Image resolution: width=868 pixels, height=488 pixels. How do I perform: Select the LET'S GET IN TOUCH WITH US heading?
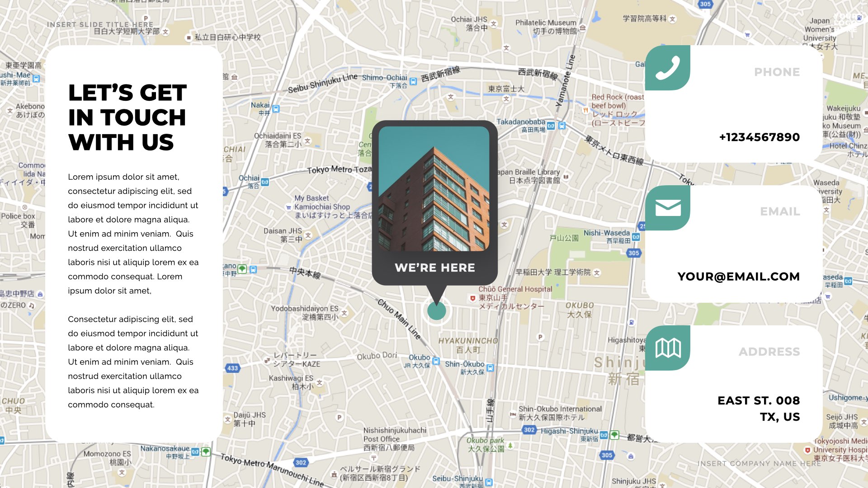127,117
